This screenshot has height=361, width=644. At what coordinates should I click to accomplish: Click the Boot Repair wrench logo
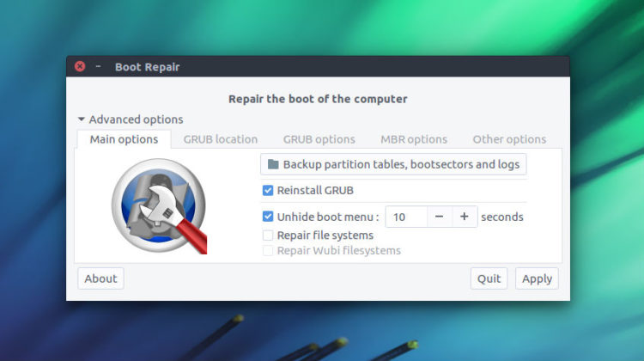160,206
